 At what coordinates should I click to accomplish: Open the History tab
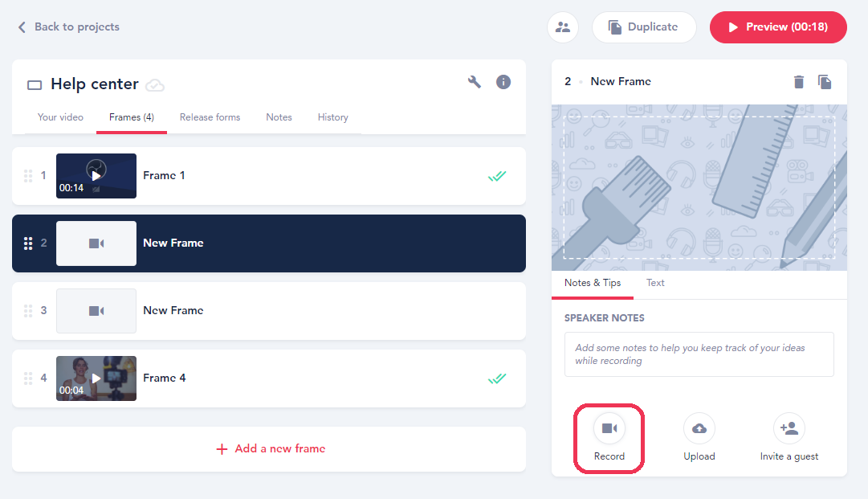332,117
